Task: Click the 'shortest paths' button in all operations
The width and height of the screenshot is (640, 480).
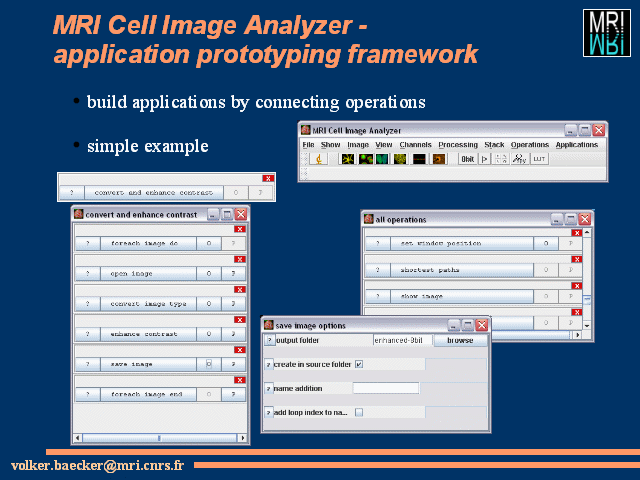Action: [x=462, y=270]
